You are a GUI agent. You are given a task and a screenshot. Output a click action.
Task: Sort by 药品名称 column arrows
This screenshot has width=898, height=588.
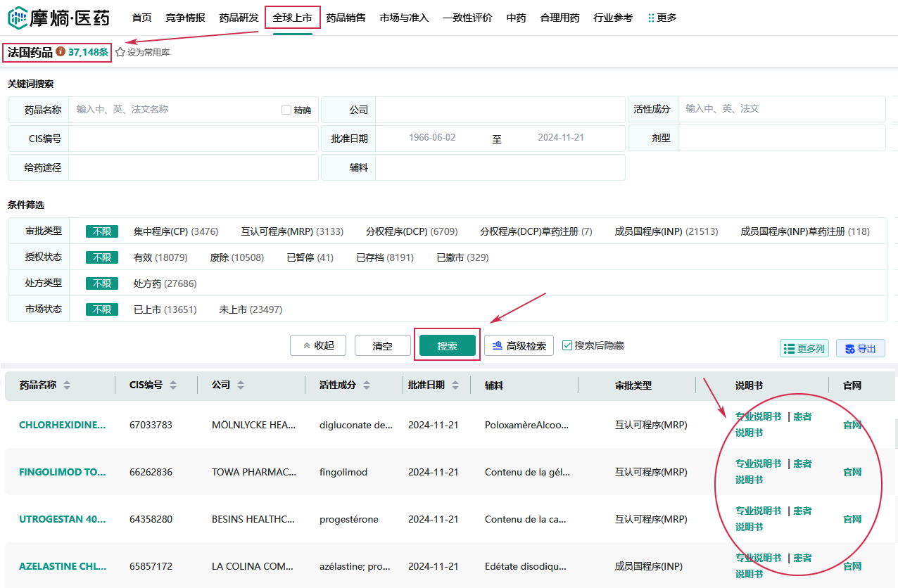coord(67,385)
